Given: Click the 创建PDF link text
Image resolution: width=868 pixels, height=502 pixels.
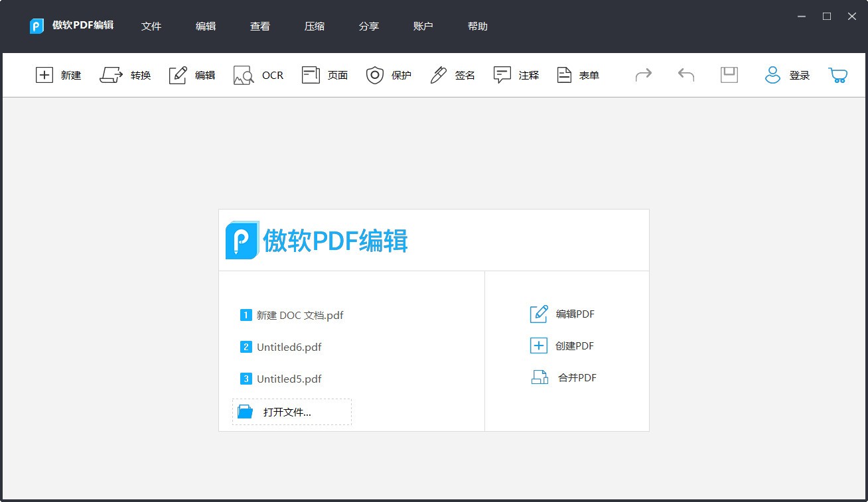Looking at the screenshot, I should [575, 346].
